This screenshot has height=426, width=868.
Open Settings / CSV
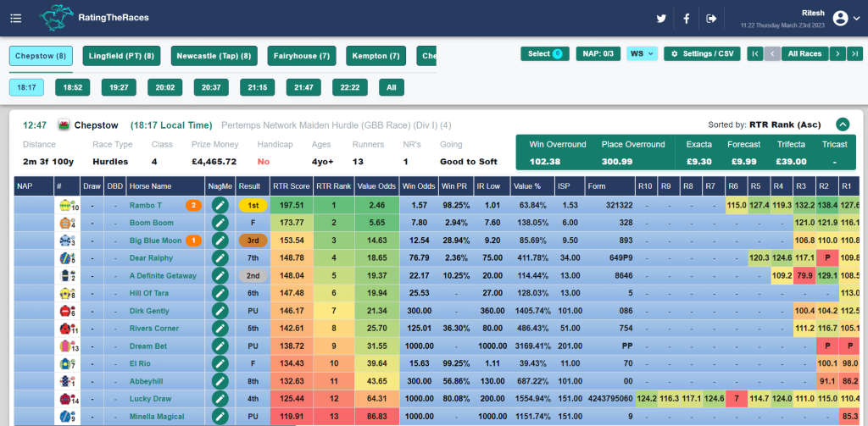701,53
